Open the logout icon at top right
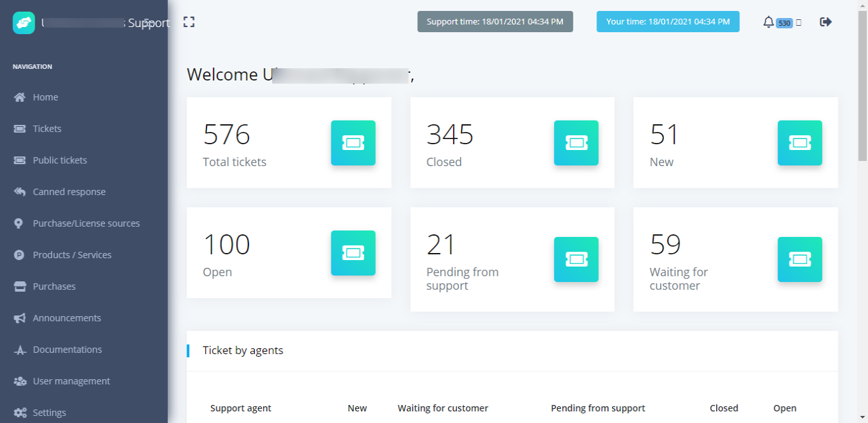The height and width of the screenshot is (423, 868). coord(826,21)
